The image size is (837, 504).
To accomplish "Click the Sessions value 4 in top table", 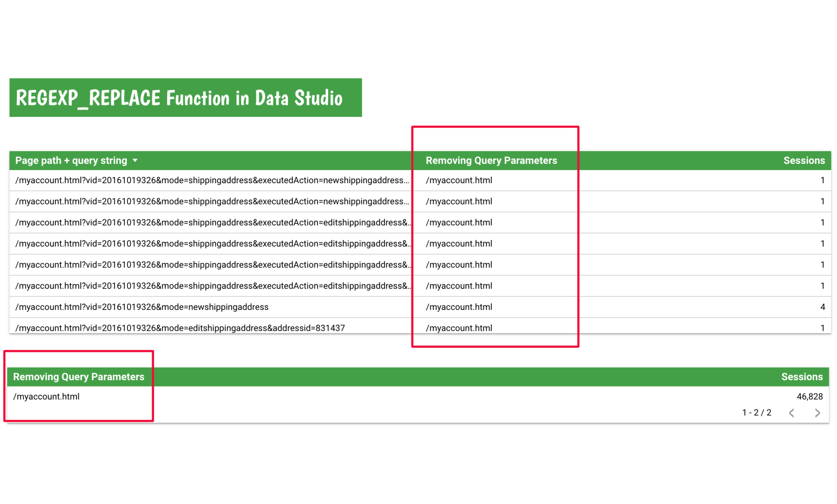I will coord(822,307).
